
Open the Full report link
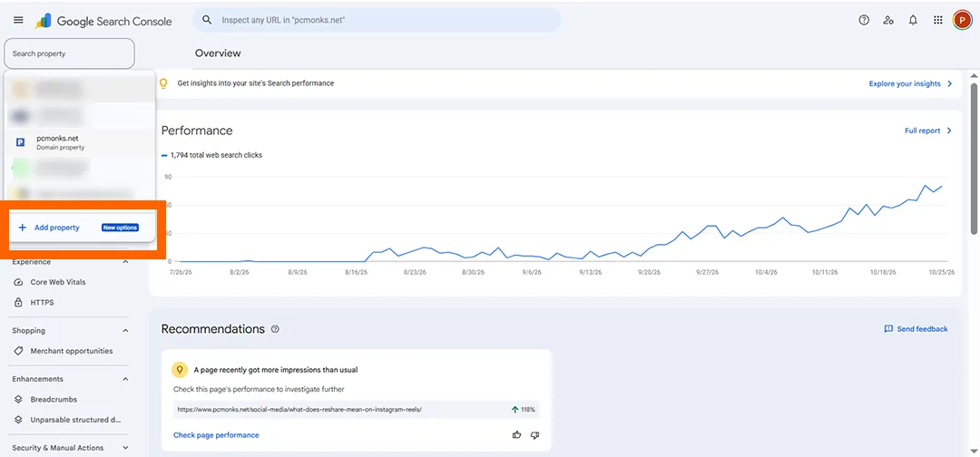click(x=923, y=131)
